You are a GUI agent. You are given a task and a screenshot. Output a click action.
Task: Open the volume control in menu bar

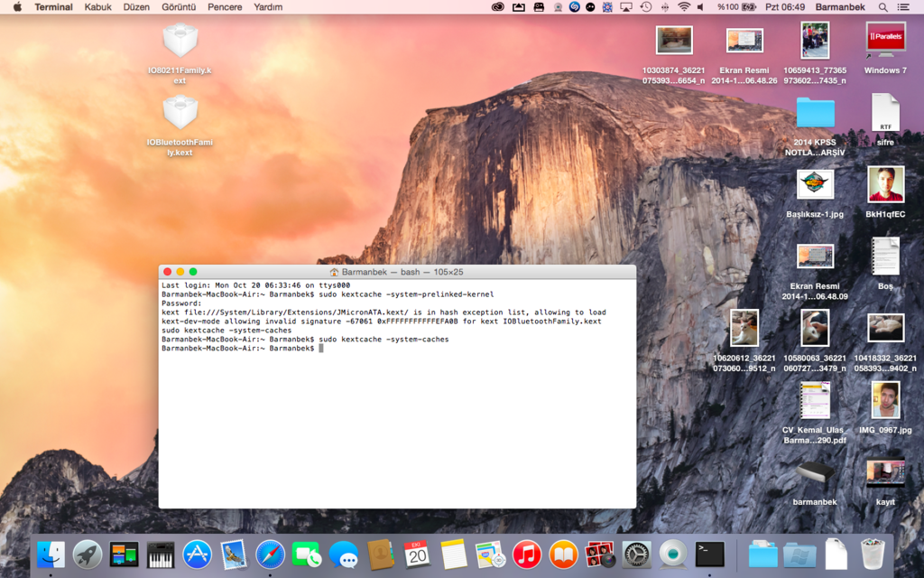click(700, 7)
